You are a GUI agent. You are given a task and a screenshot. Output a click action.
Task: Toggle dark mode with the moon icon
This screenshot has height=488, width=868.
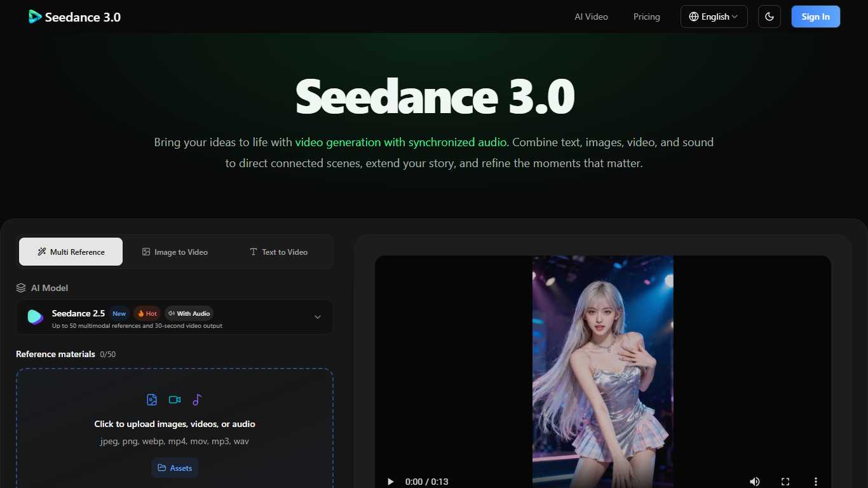pos(769,17)
